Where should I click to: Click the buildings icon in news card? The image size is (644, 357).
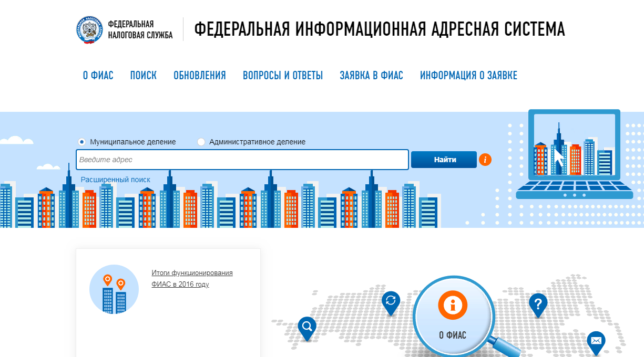tap(114, 289)
